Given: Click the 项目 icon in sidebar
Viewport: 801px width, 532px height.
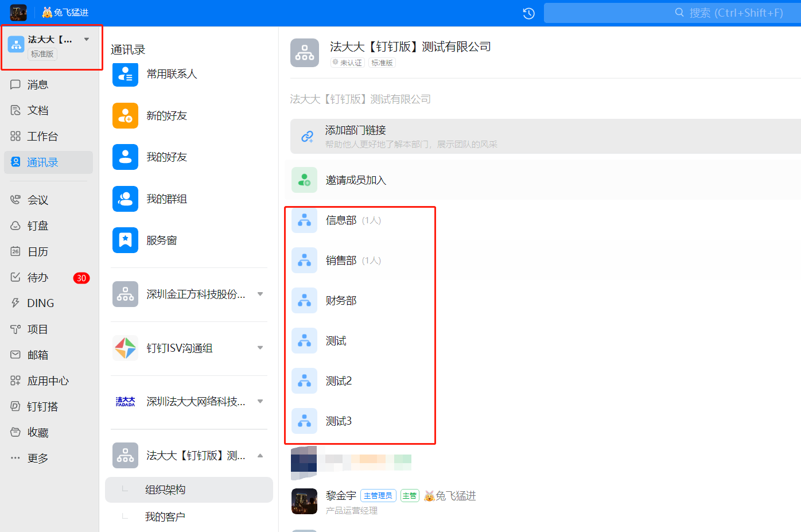Looking at the screenshot, I should (x=15, y=329).
